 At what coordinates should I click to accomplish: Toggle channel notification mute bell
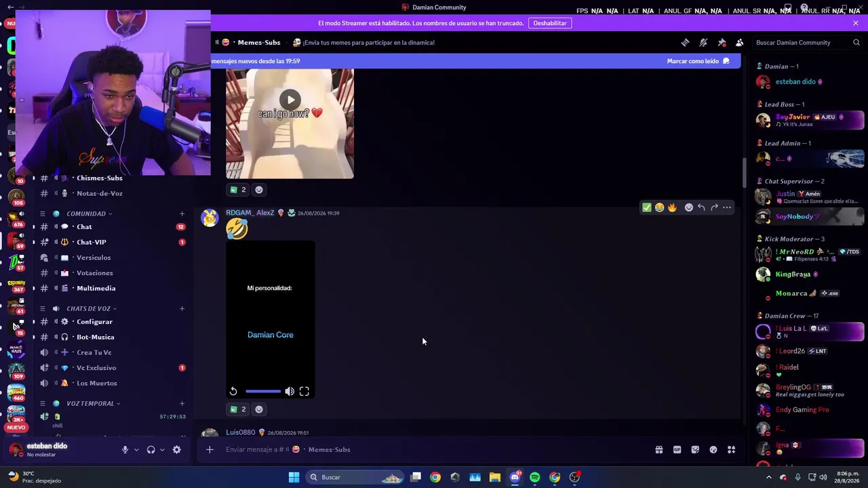[703, 43]
